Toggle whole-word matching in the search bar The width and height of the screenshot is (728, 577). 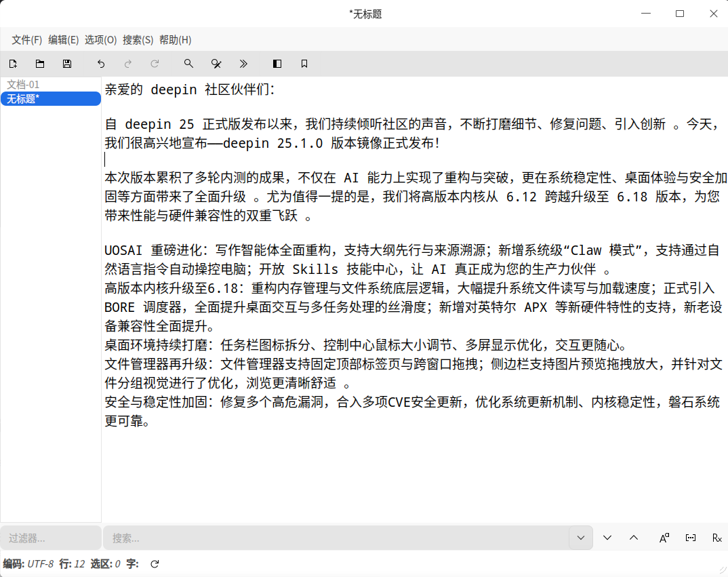pos(691,538)
